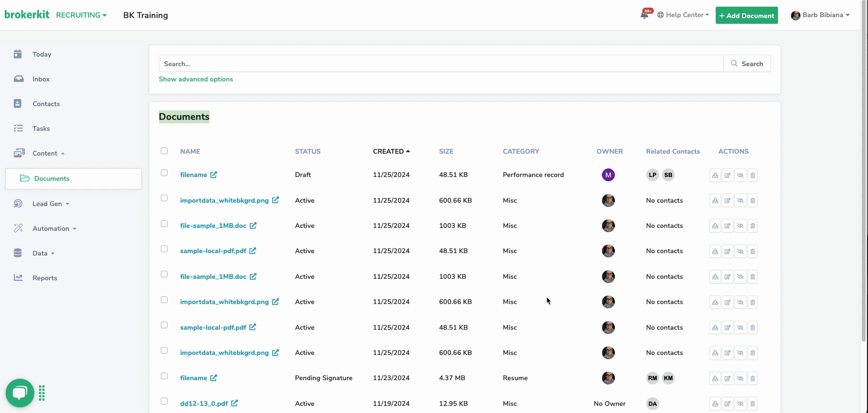Edit the Draft status filename document

(727, 175)
